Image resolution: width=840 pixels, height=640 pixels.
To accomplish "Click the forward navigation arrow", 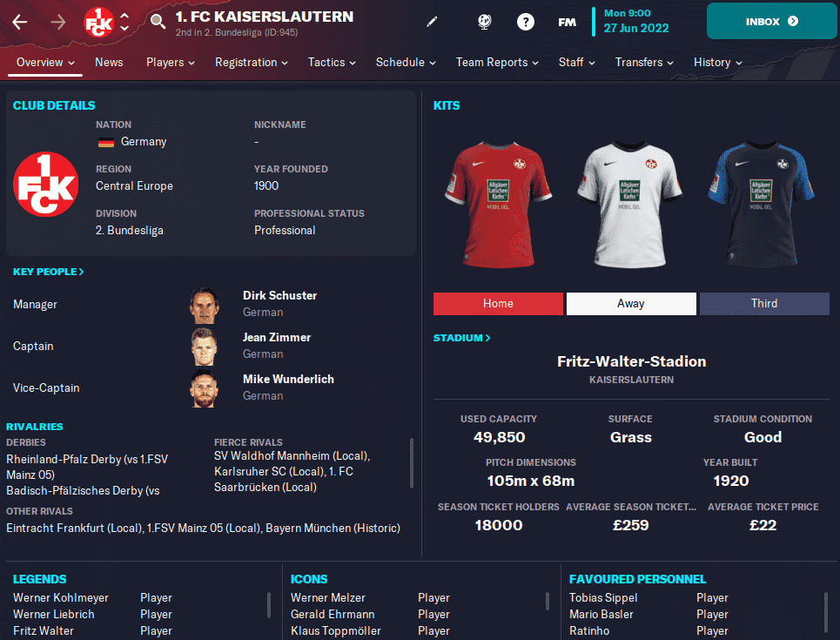I will tap(57, 22).
